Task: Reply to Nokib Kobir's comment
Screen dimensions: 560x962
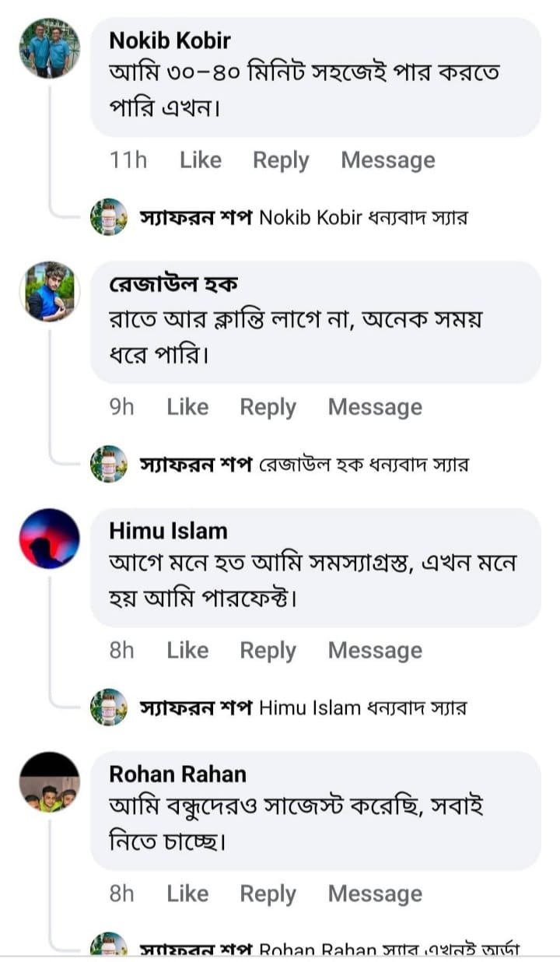Action: pos(281,160)
